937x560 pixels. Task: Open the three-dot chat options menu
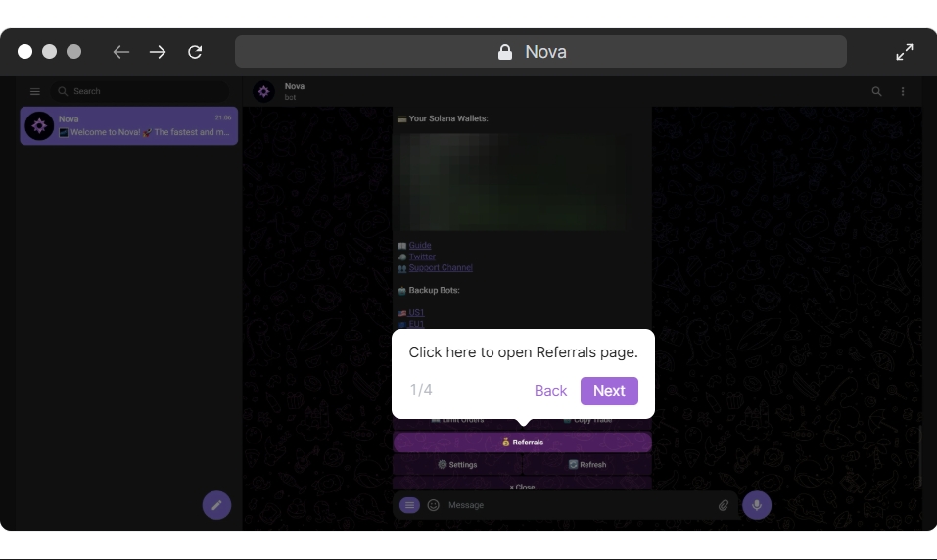(x=903, y=91)
